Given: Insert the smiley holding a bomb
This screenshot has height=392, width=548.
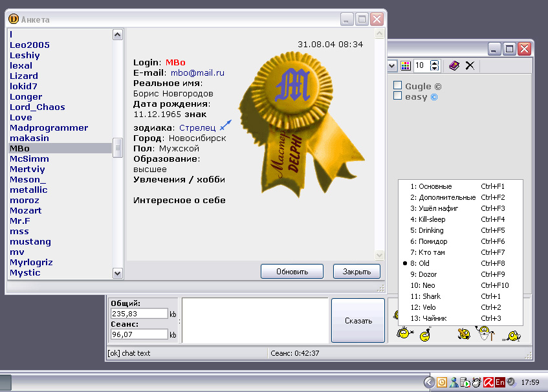Looking at the screenshot, I should 425,334.
